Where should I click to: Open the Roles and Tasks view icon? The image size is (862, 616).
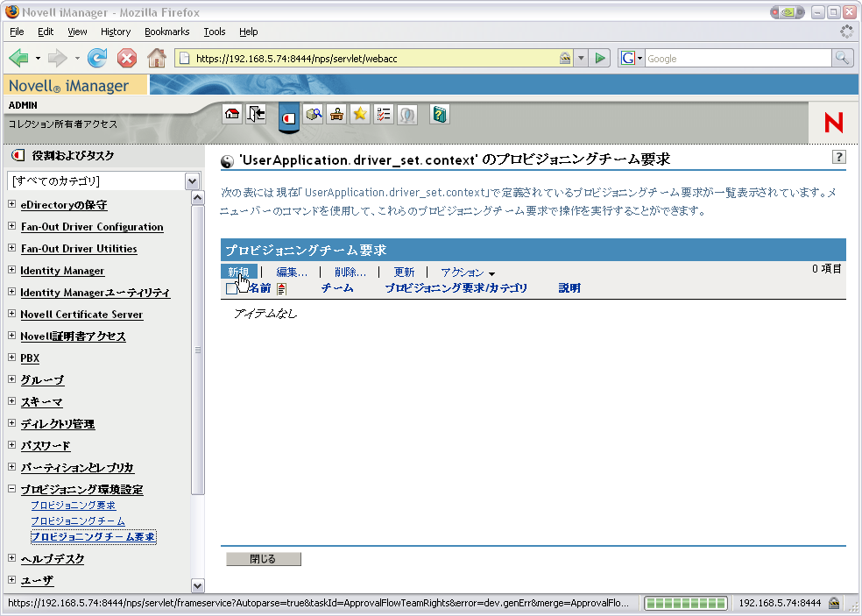[288, 117]
